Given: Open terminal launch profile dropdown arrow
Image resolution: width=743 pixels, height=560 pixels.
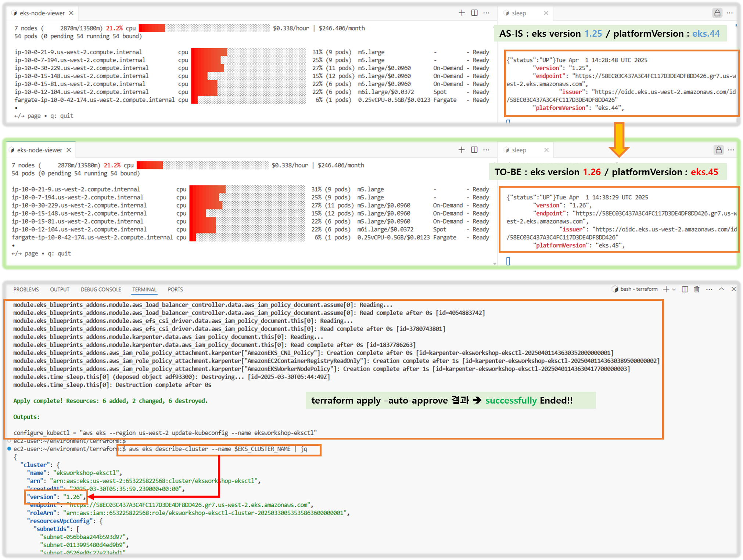Looking at the screenshot, I should pyautogui.click(x=674, y=289).
